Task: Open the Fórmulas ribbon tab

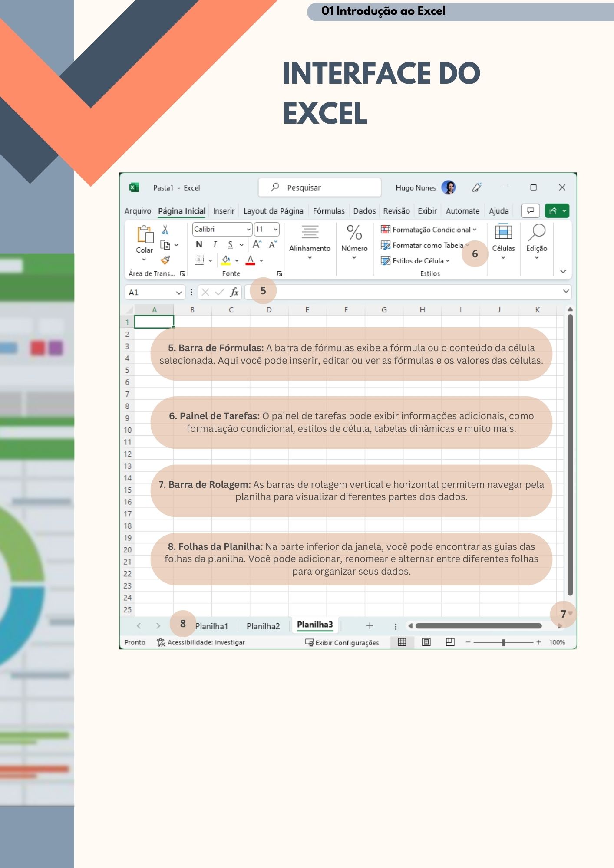Action: click(x=328, y=211)
